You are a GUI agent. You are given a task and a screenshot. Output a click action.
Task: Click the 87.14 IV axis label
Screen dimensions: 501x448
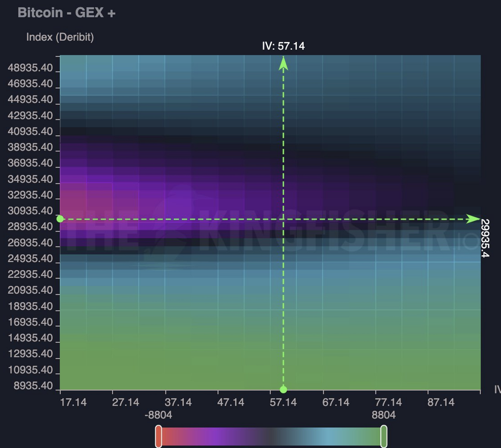click(x=441, y=402)
